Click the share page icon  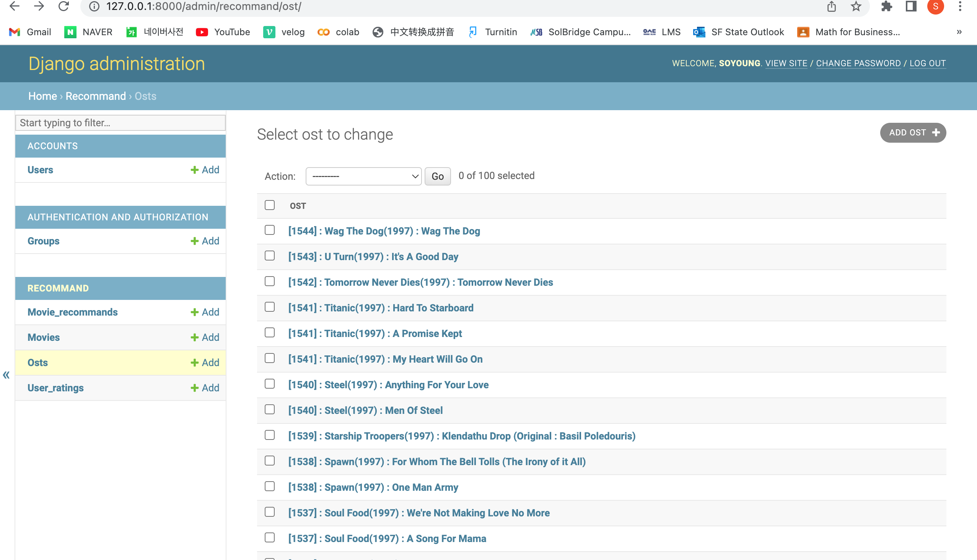pyautogui.click(x=832, y=6)
